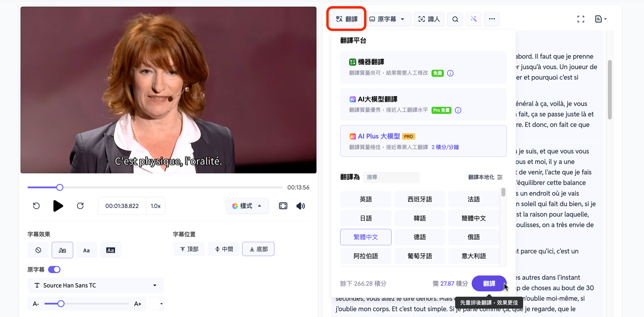Choose 簡體中文 as target language
Viewport: 644px width, 317px height.
pos(473,218)
